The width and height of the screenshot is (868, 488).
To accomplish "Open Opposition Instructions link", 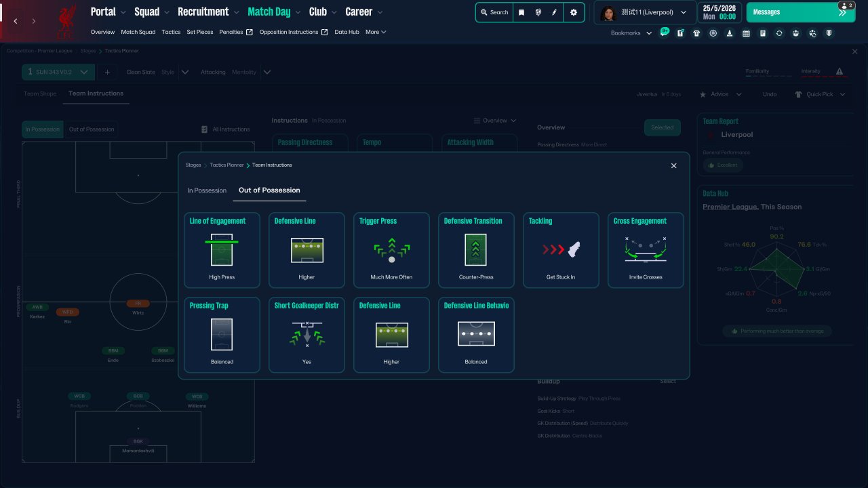I will pos(294,32).
